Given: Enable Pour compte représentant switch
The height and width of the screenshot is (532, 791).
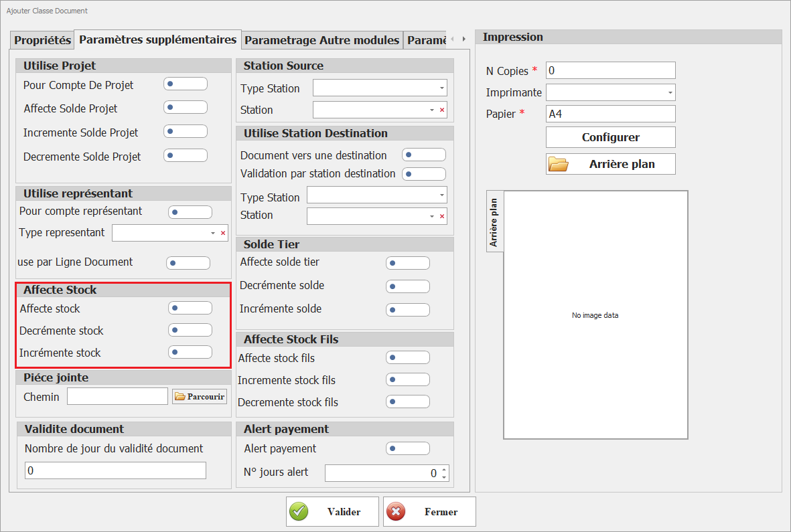Looking at the screenshot, I should [190, 212].
